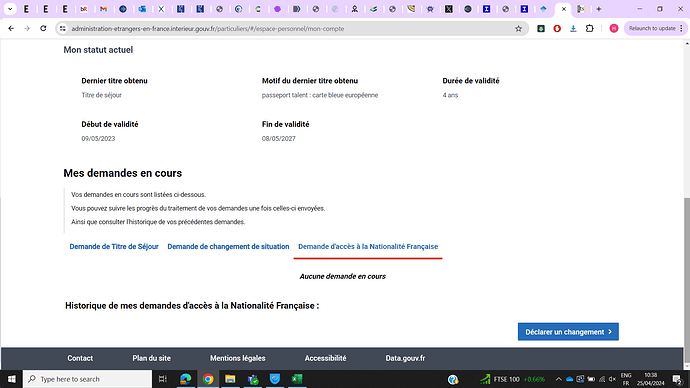Open the Chrome three-dot menu
Screen dimensions: 690x388
(x=681, y=29)
